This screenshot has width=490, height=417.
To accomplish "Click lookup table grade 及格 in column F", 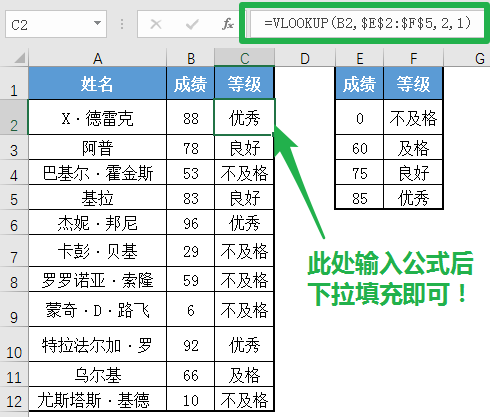I will [413, 147].
